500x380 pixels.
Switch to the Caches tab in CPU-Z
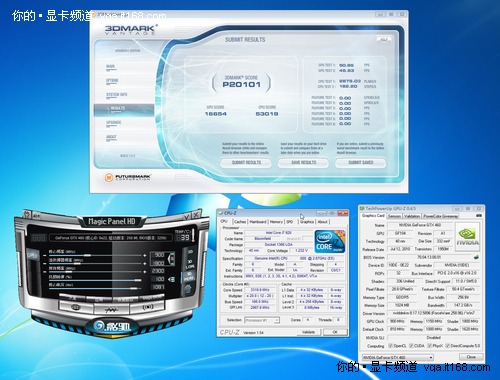pos(240,222)
